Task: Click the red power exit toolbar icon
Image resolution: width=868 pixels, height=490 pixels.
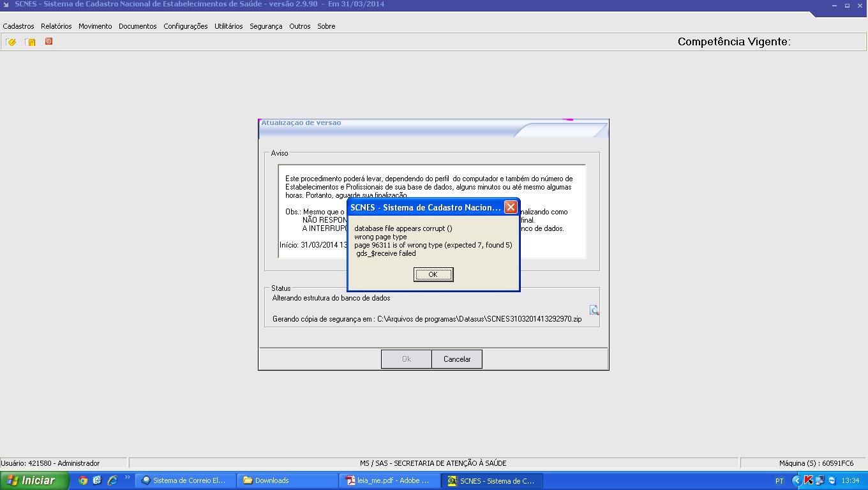Action: [49, 41]
